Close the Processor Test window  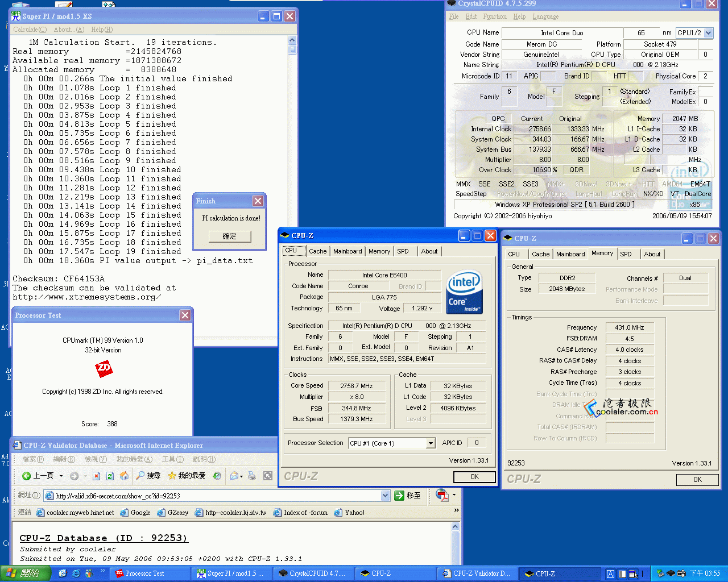185,315
